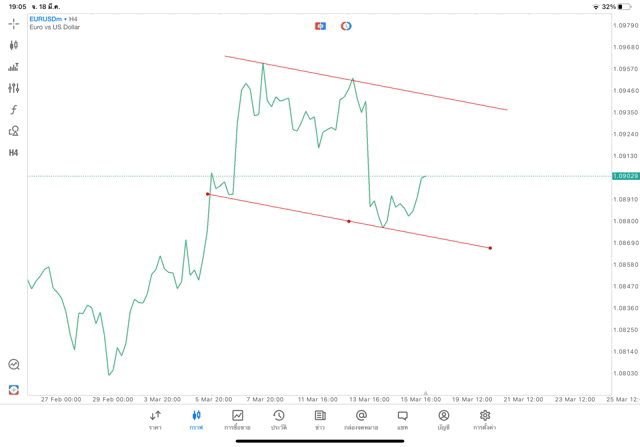Tap the current price label 1.09029

coord(625,176)
